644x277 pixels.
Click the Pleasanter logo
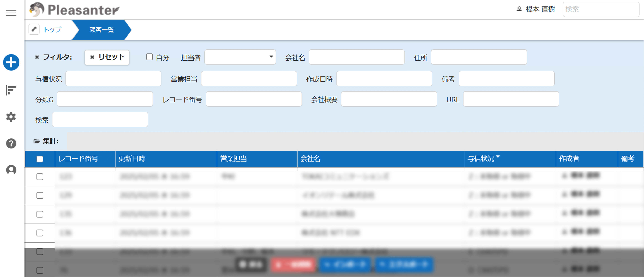(x=75, y=10)
